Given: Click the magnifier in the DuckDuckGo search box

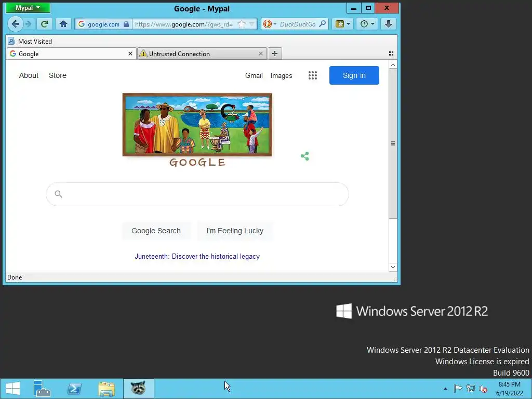Looking at the screenshot, I should [323, 24].
